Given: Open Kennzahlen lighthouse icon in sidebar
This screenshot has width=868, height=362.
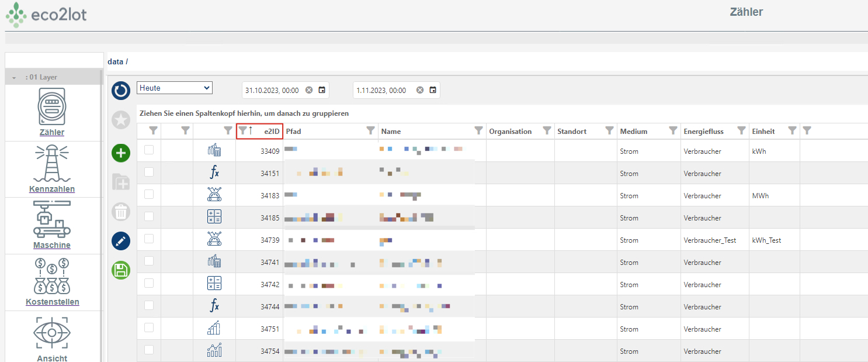Looking at the screenshot, I should 52,164.
